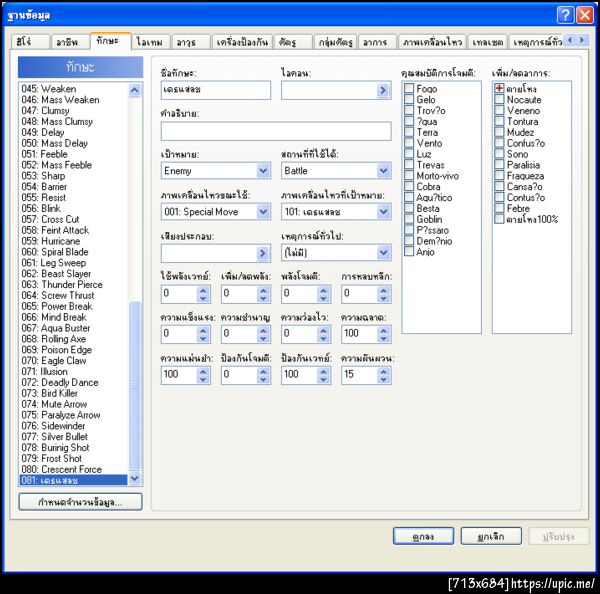Enable the Terra attribute checkbox
The image size is (600, 594).
coord(409,132)
